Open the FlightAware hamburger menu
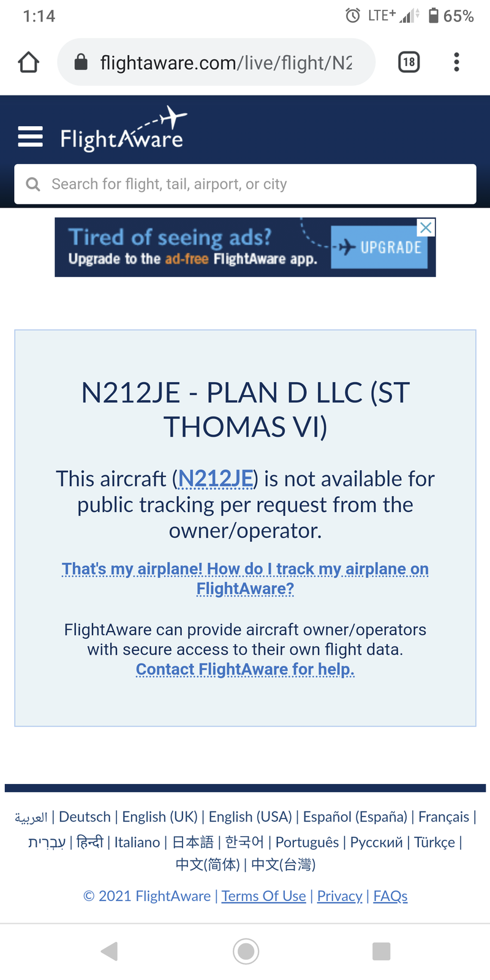This screenshot has height=980, width=490. (x=31, y=137)
